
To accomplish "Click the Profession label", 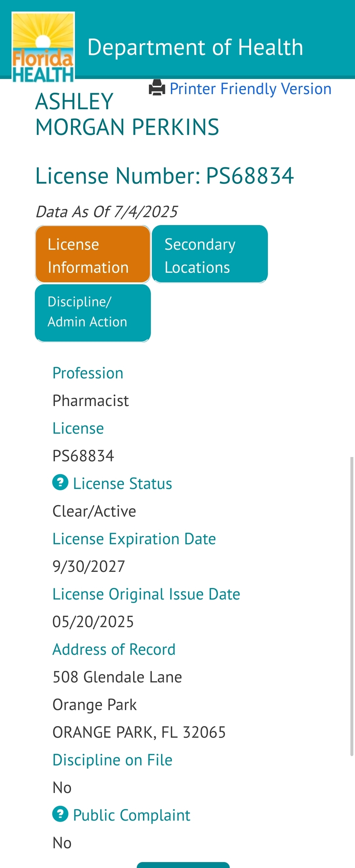I will click(x=88, y=373).
